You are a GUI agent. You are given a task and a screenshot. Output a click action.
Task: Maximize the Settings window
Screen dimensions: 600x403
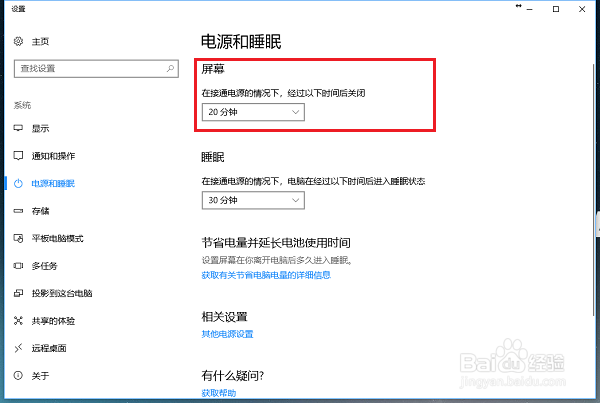(556, 9)
